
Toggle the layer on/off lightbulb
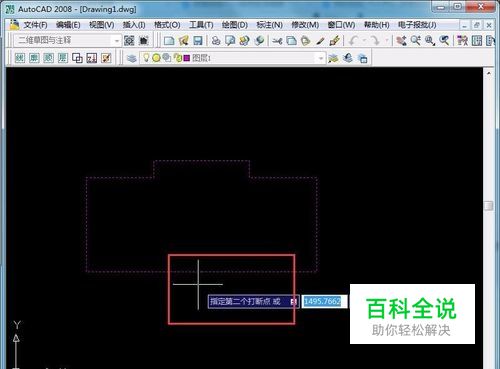(x=146, y=58)
